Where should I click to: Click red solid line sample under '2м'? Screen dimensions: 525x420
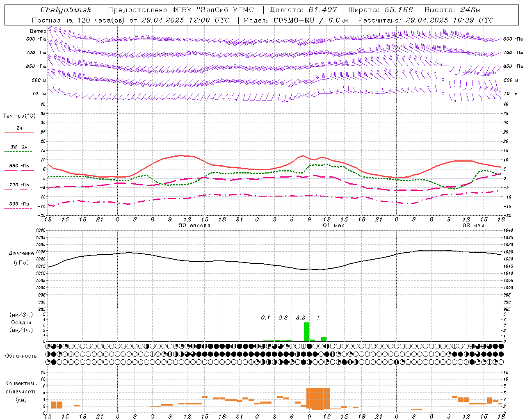click(19, 132)
